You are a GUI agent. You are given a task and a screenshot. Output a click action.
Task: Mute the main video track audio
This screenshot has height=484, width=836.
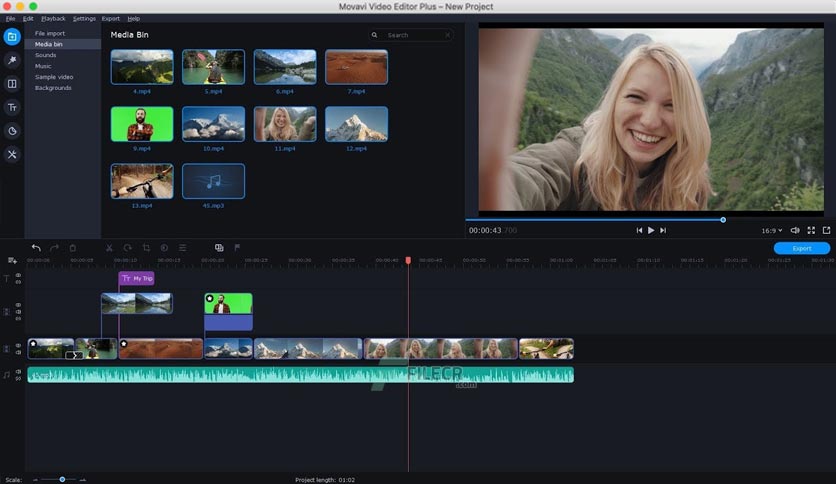[18, 352]
